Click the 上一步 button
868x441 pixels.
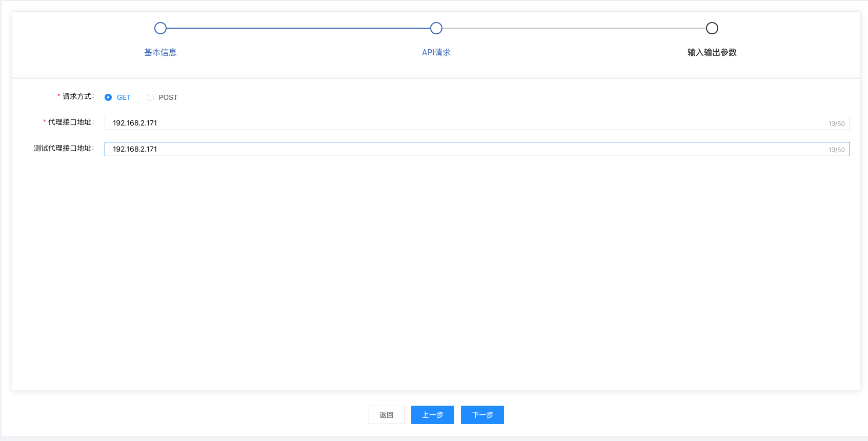tap(433, 415)
